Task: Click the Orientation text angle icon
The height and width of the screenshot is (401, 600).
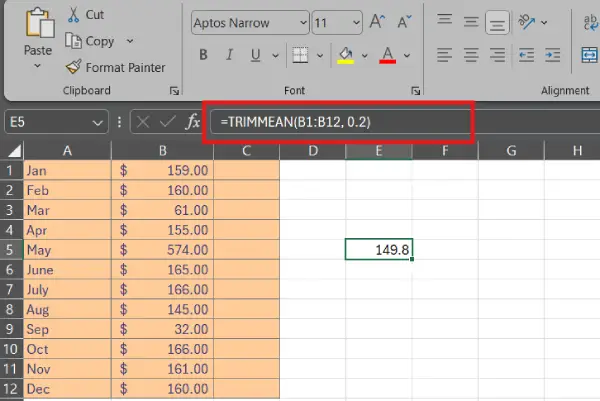Action: tap(527, 22)
